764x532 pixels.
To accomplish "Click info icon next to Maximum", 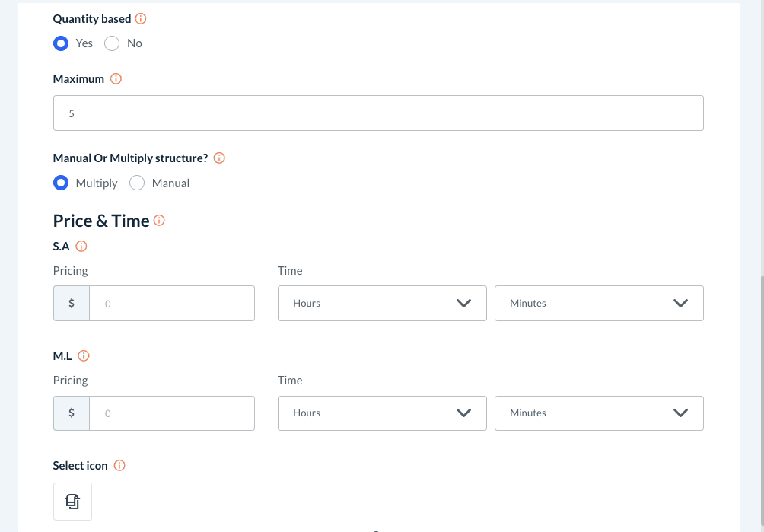I will (116, 79).
